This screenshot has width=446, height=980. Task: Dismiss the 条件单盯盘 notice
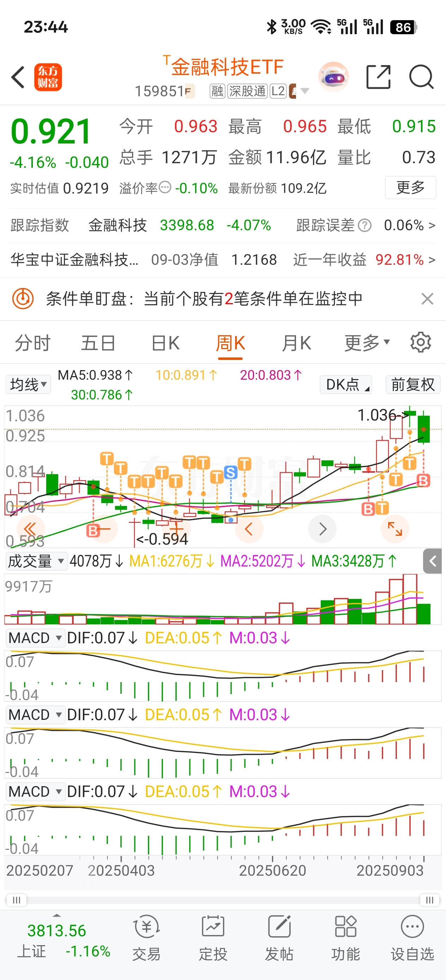[x=428, y=299]
